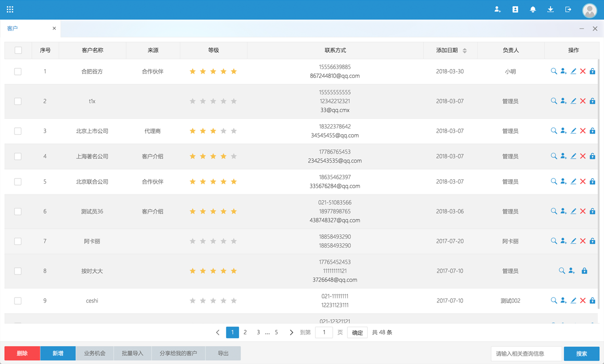Click the logout icon in header

568,9
